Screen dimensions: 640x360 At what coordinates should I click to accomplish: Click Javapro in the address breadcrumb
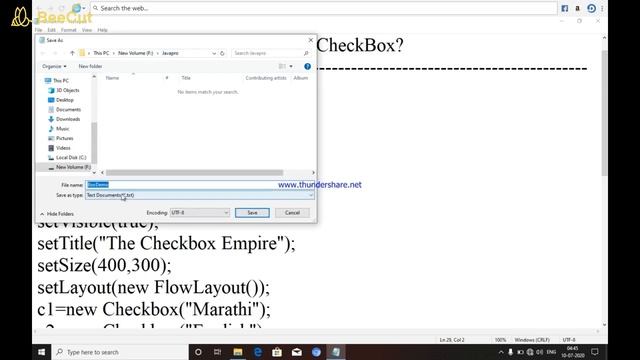pos(170,53)
